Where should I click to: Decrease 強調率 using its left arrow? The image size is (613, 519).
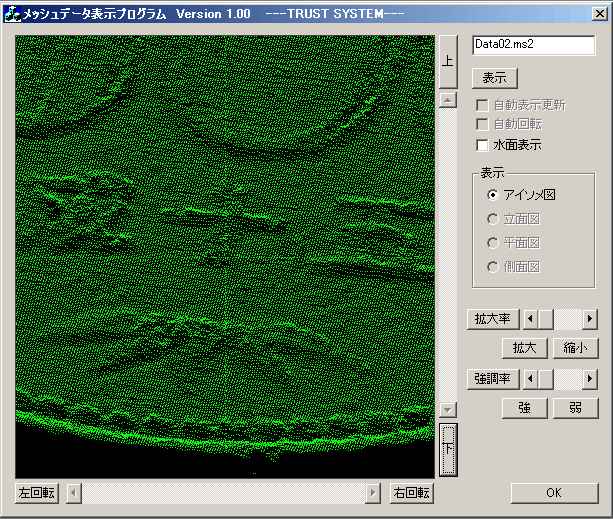tap(530, 379)
